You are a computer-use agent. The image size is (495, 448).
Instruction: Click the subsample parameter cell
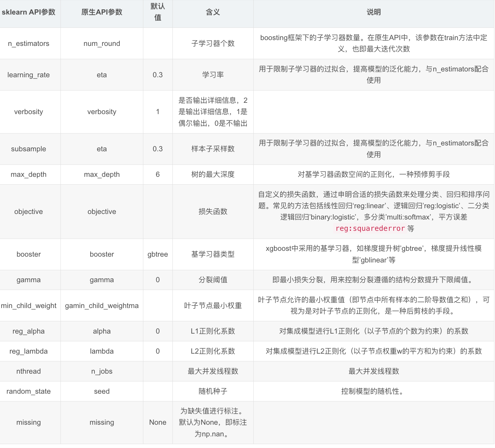pos(28,149)
